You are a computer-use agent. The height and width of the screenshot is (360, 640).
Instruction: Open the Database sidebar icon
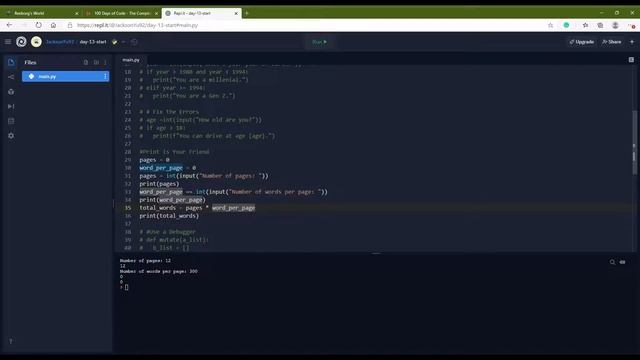[11, 121]
